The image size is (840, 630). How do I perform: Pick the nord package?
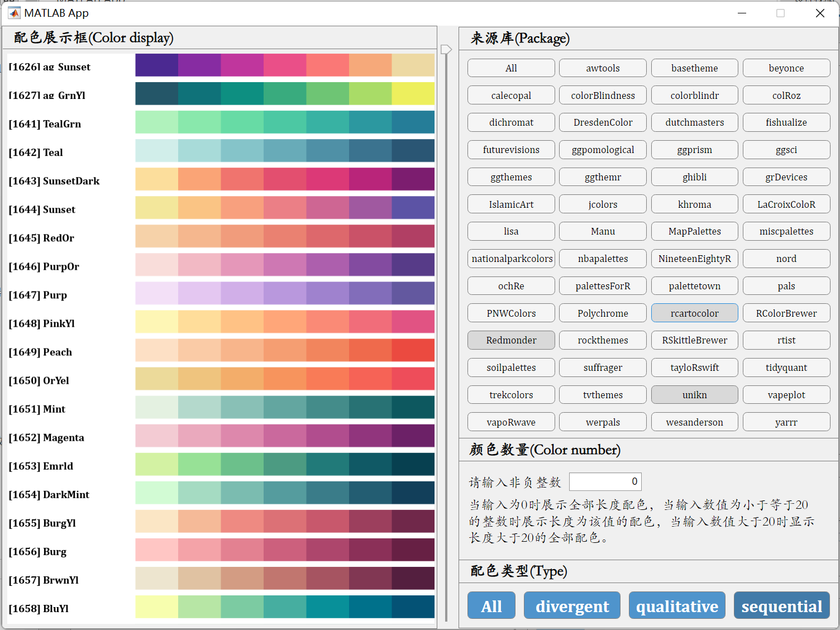pos(786,259)
